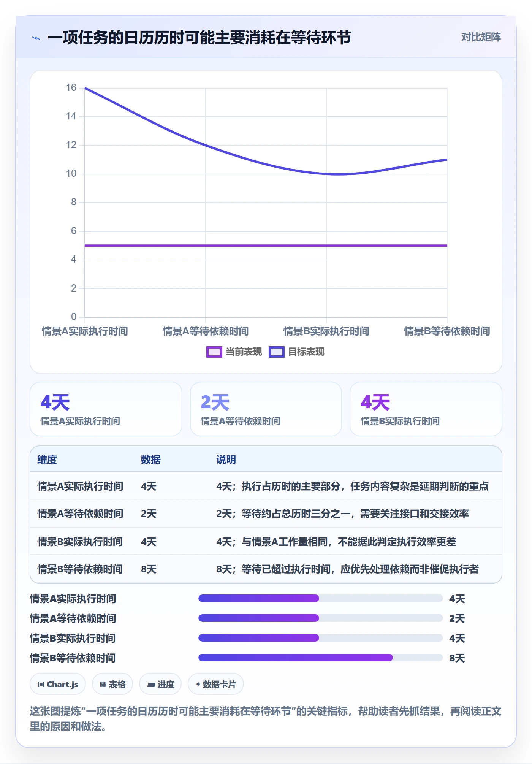Click the description starting 4天；执行占历时的主要部分
532x764 pixels.
pyautogui.click(x=352, y=486)
